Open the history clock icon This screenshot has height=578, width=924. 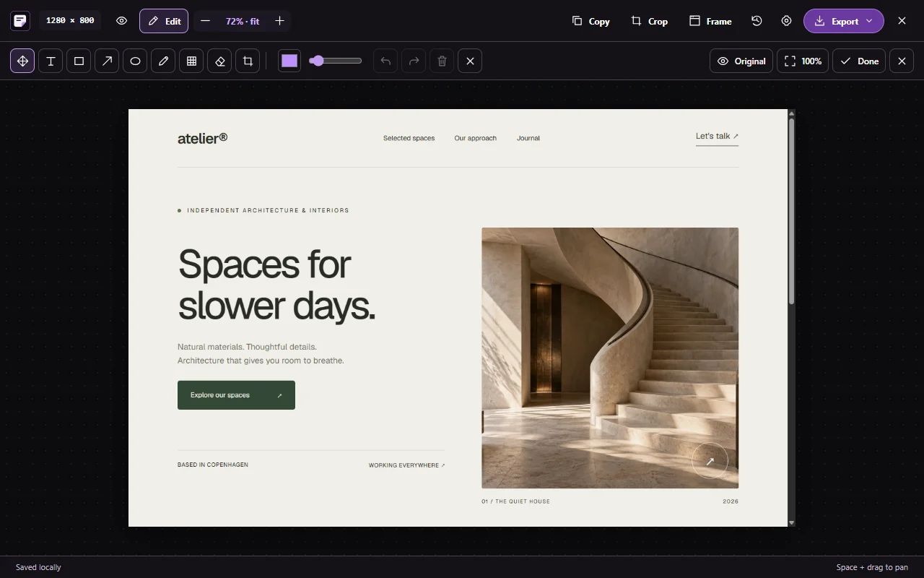757,21
